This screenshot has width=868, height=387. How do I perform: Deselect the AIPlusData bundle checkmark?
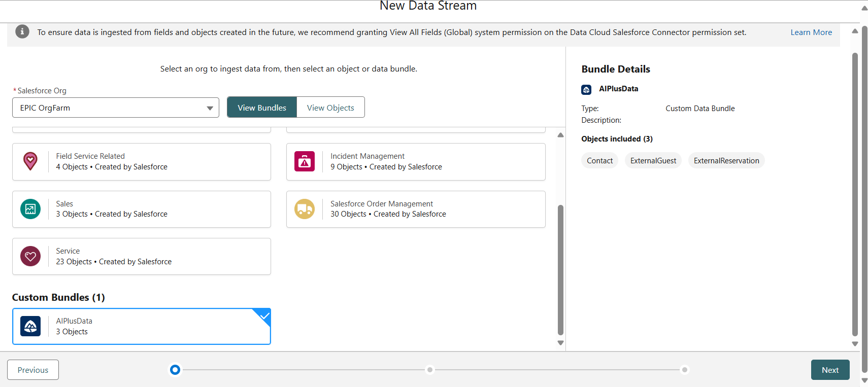point(264,316)
